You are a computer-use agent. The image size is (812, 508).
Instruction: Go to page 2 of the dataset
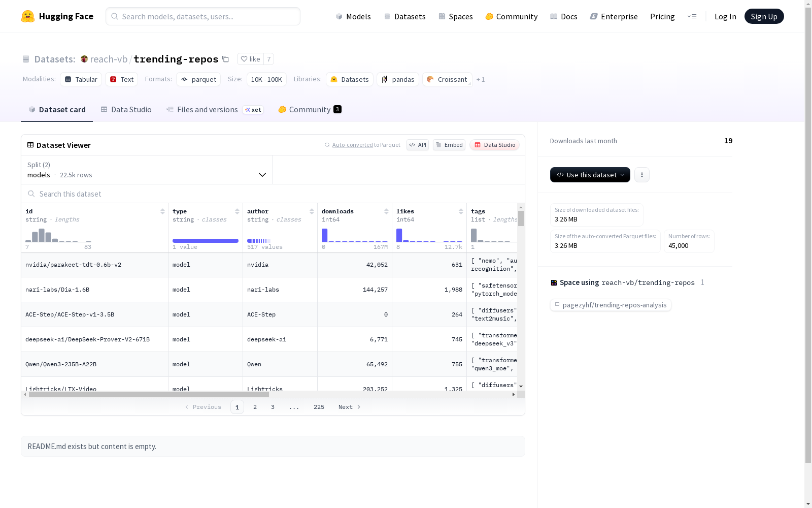(x=255, y=407)
